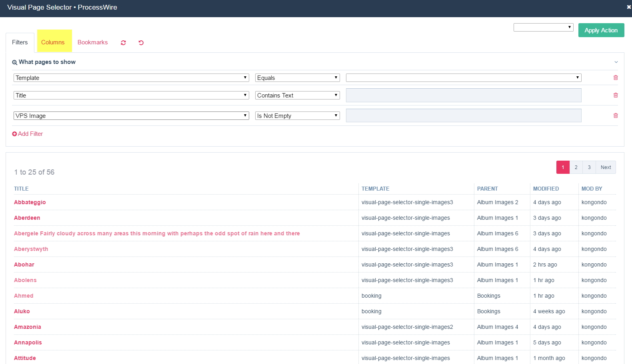
Task: Click 'Bookings' parent in Ahmed row
Action: pyautogui.click(x=489, y=296)
